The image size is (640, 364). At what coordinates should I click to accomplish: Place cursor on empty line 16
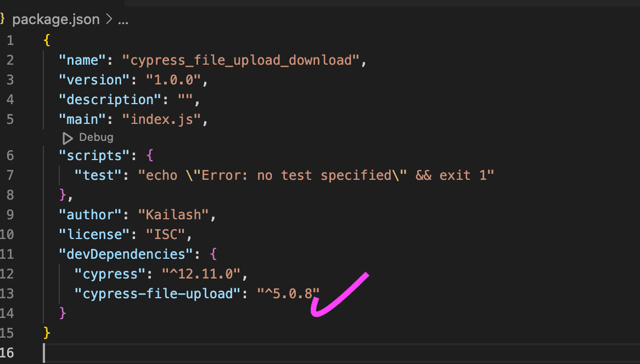pos(341,353)
